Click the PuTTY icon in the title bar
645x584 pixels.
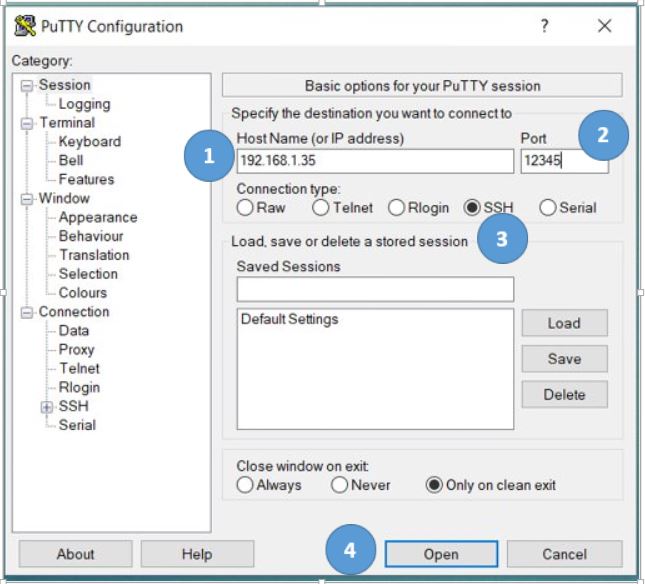point(25,26)
